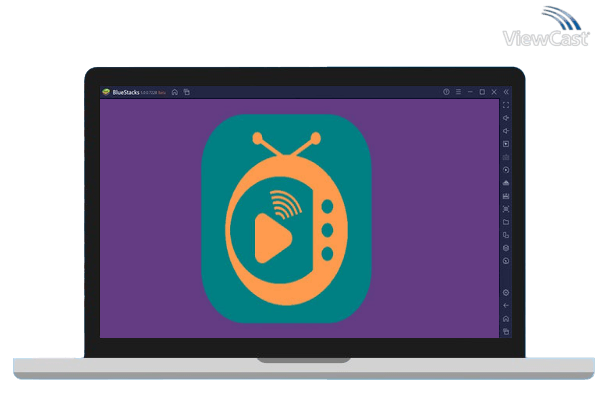Close the BlueStacks window
Image resolution: width=602 pixels, height=414 pixels.
coord(494,92)
